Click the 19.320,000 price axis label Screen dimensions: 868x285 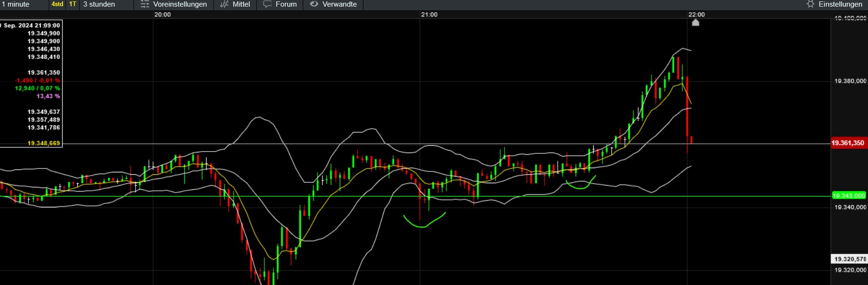[x=850, y=270]
